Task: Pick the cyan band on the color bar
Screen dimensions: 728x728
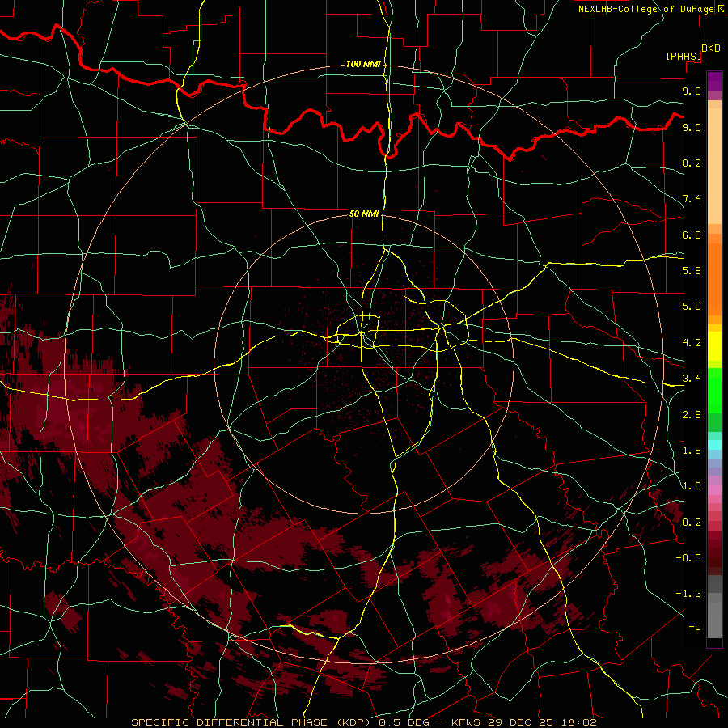Action: click(714, 445)
